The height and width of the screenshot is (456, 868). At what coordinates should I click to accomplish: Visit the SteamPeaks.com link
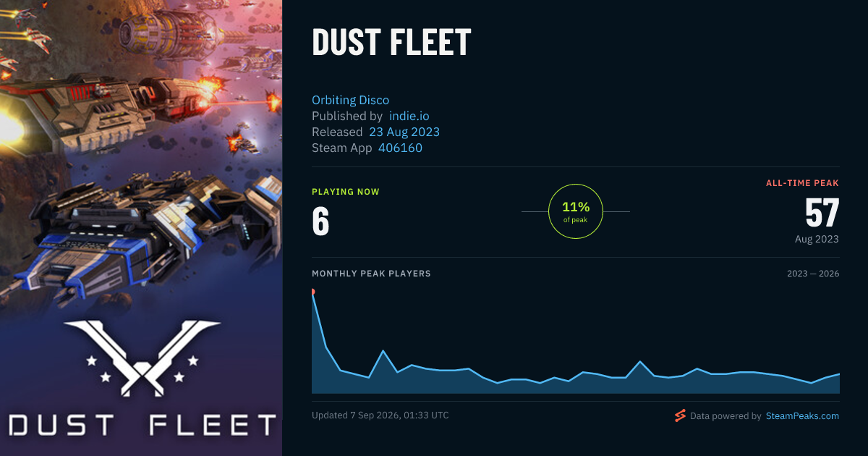(803, 415)
